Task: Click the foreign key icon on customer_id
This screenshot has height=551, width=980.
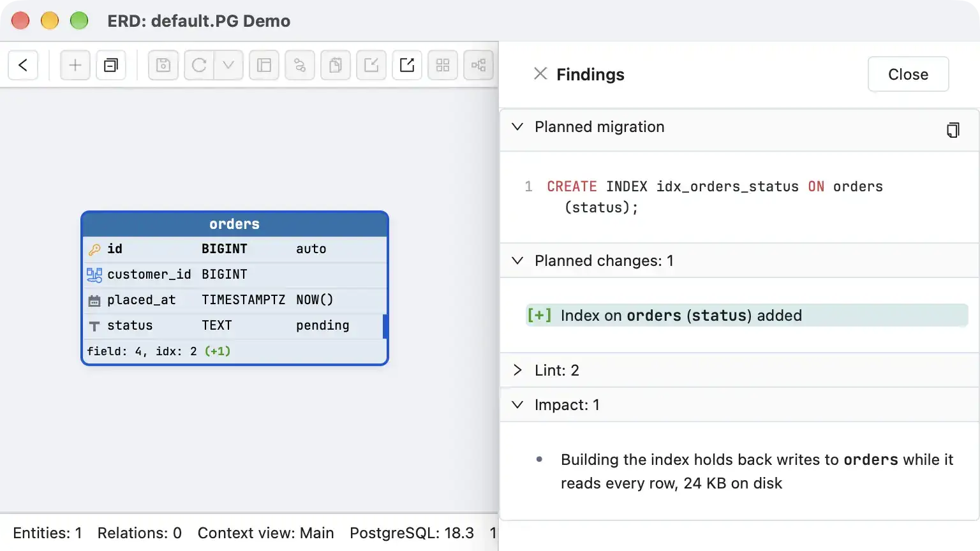Action: 94,275
